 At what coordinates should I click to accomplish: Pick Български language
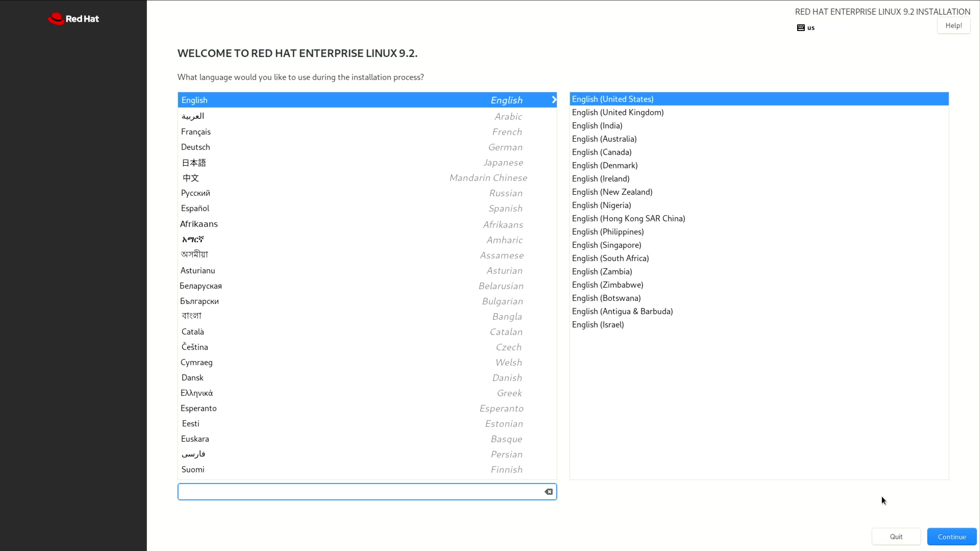pyautogui.click(x=367, y=301)
